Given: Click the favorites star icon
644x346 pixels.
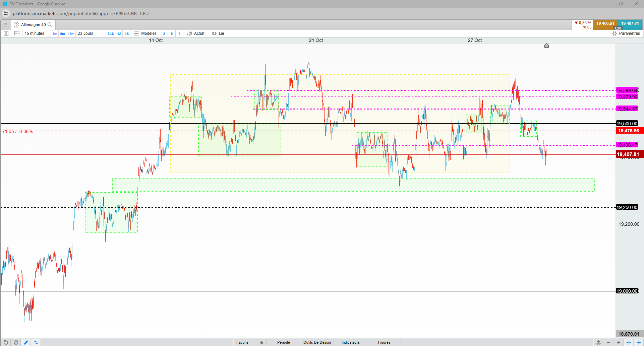Looking at the screenshot, I should (261, 342).
